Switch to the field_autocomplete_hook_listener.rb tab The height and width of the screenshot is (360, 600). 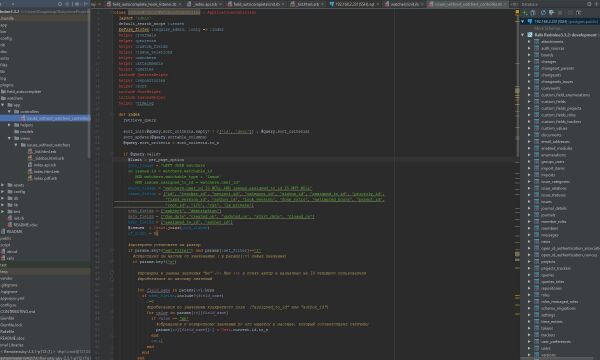tap(143, 4)
